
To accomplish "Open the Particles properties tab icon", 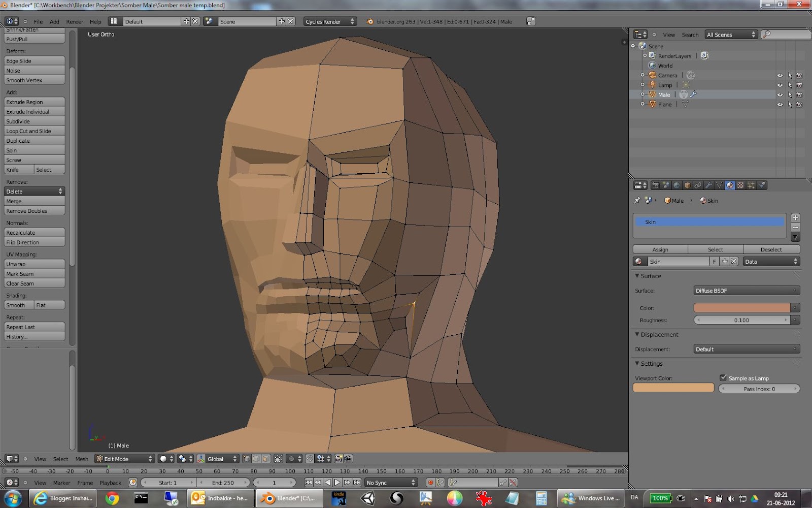I will (x=751, y=185).
